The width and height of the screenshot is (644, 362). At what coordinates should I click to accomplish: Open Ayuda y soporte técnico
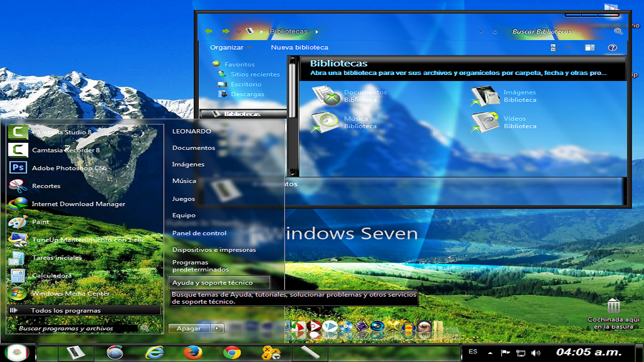(x=219, y=283)
